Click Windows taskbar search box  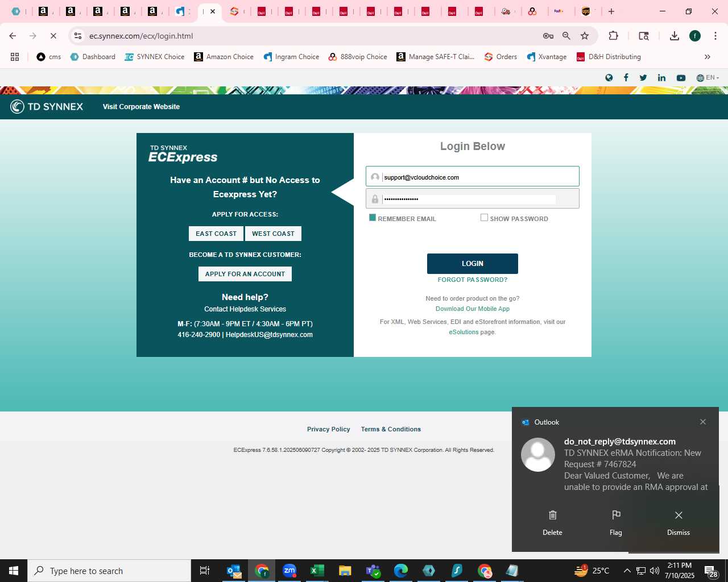click(109, 571)
